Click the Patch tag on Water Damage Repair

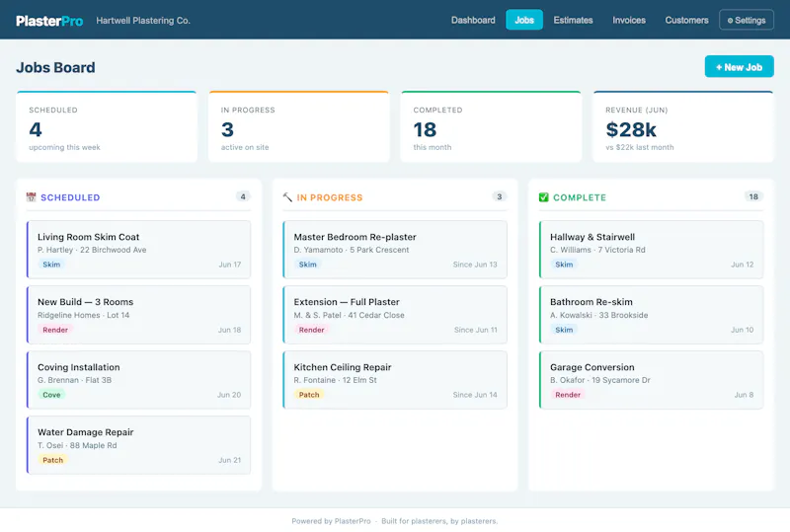52,460
